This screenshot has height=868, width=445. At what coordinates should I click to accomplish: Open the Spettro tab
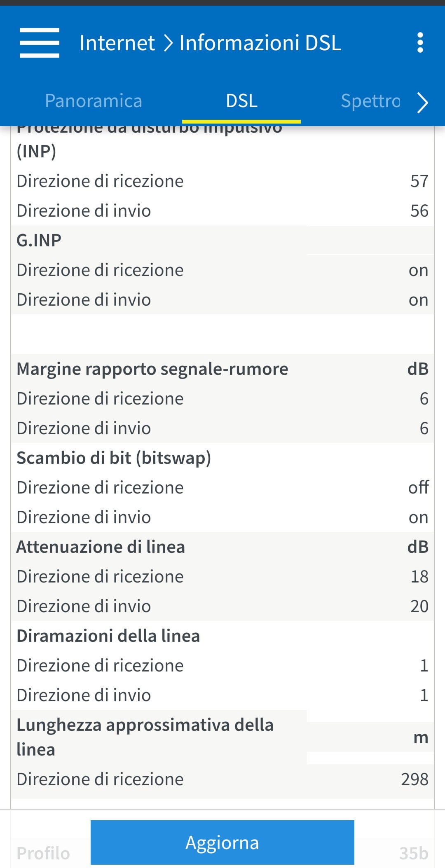pos(370,101)
